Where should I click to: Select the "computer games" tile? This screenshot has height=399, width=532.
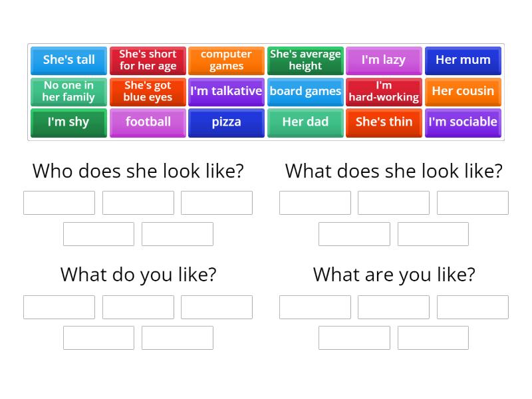tap(226, 60)
